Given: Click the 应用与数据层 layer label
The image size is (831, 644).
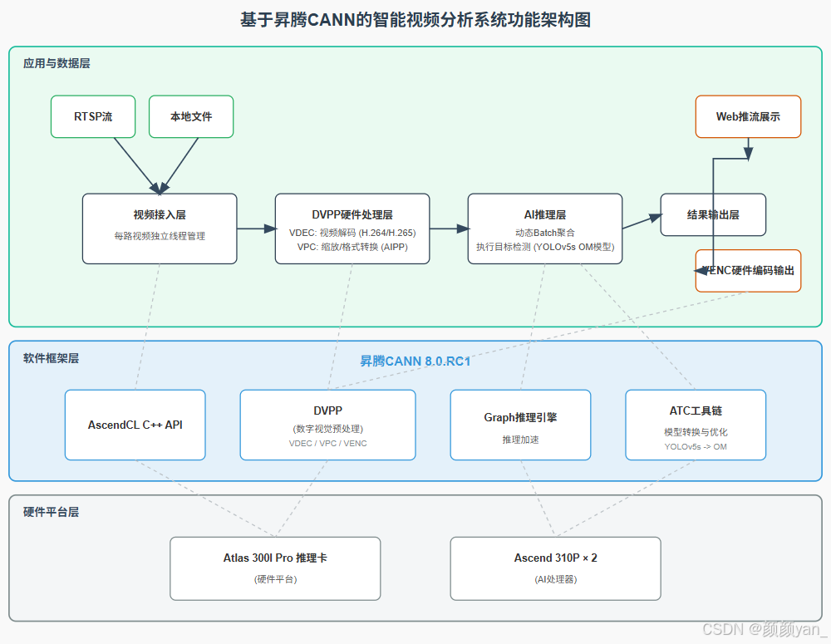Looking at the screenshot, I should point(57,64).
